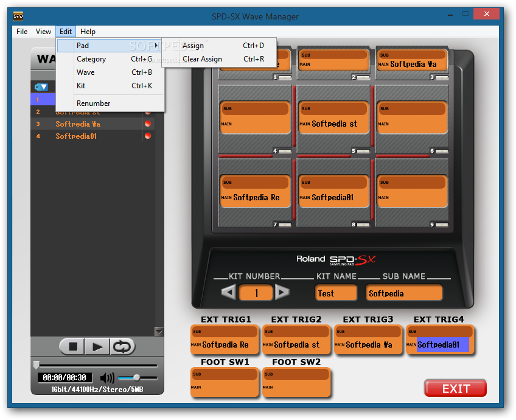Click EXT TRIG4 highlighted Softpedia01 slot
The height and width of the screenshot is (420, 516).
440,340
